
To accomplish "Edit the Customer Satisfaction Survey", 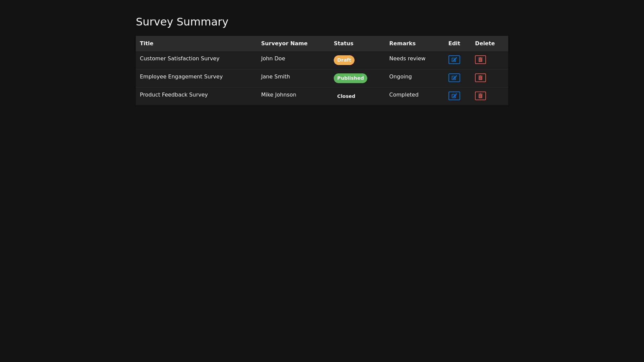I will (454, 60).
